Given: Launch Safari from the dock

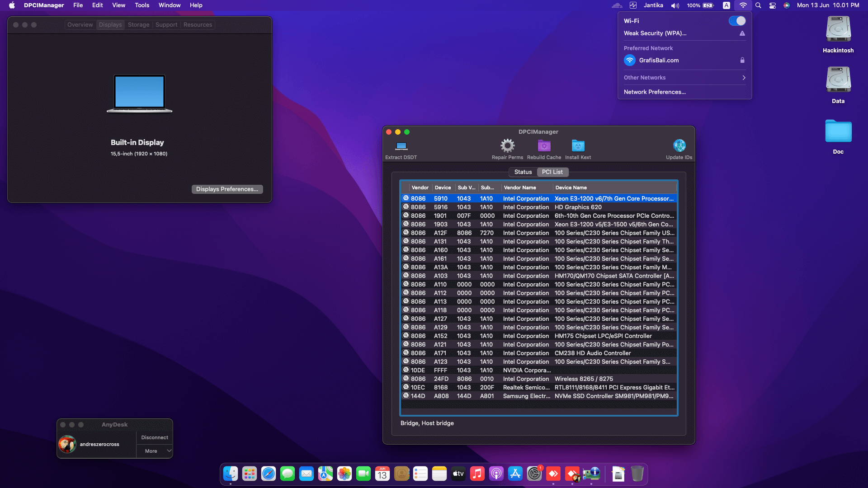Looking at the screenshot, I should [x=269, y=474].
